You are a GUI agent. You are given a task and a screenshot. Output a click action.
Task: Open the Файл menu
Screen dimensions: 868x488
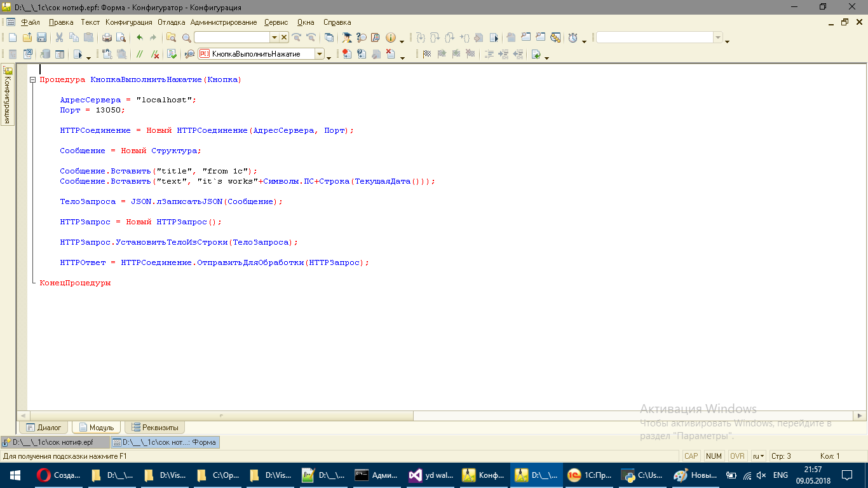(30, 22)
